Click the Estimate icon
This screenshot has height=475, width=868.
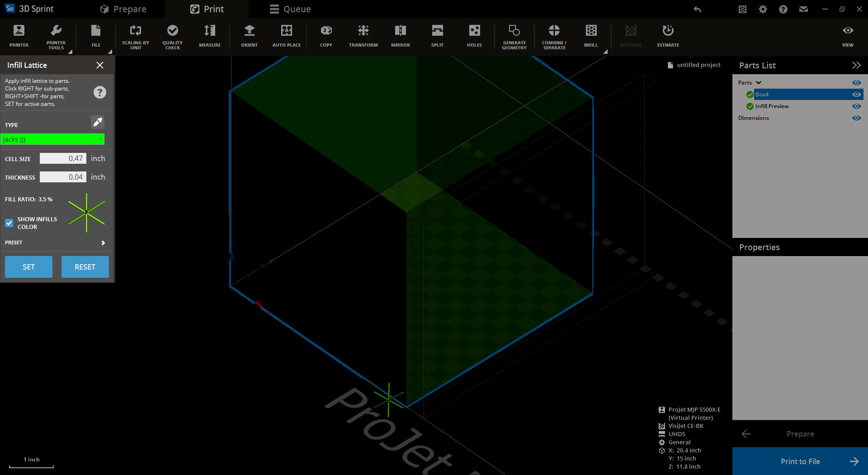pos(668,36)
